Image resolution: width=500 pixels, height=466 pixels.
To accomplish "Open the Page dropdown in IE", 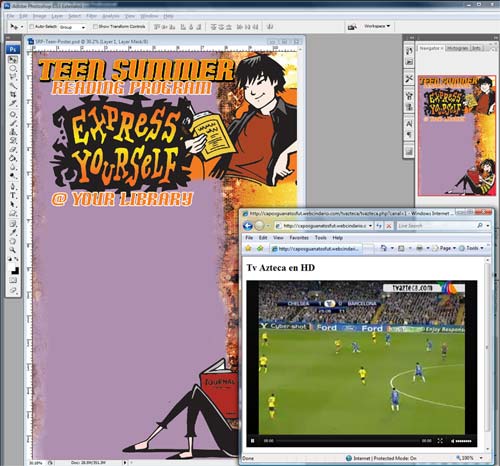I will point(444,248).
